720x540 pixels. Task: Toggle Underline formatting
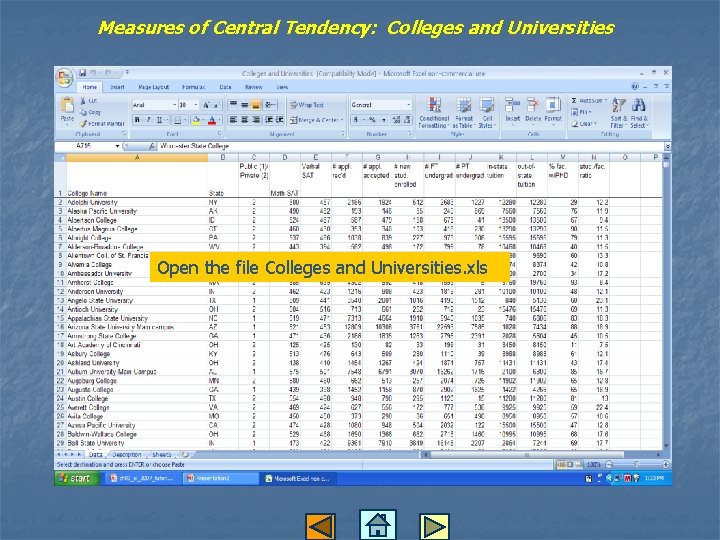pyautogui.click(x=159, y=120)
